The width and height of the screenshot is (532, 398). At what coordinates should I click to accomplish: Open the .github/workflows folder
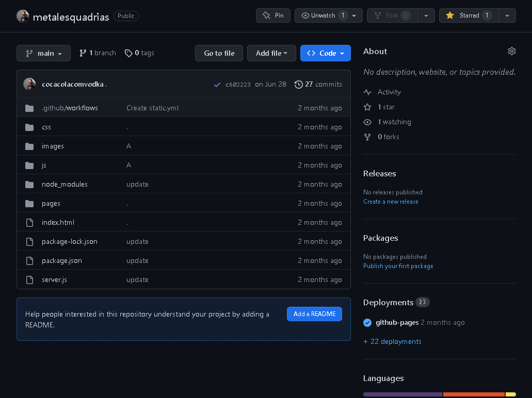tap(70, 108)
